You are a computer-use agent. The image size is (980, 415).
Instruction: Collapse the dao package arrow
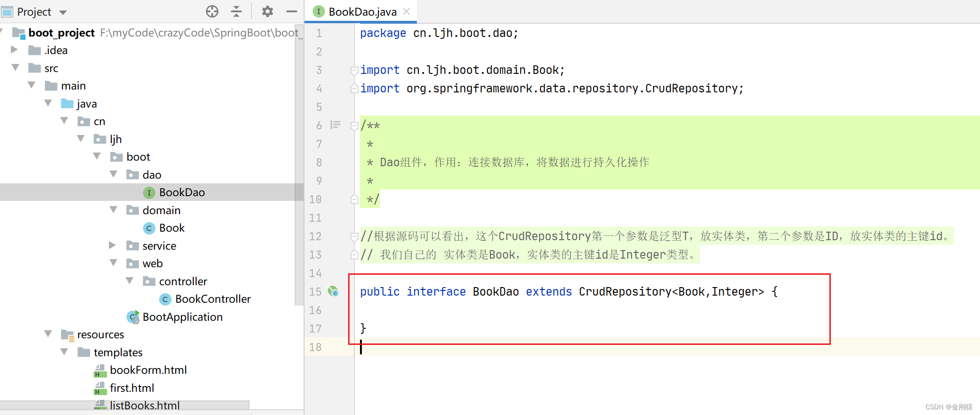click(113, 174)
